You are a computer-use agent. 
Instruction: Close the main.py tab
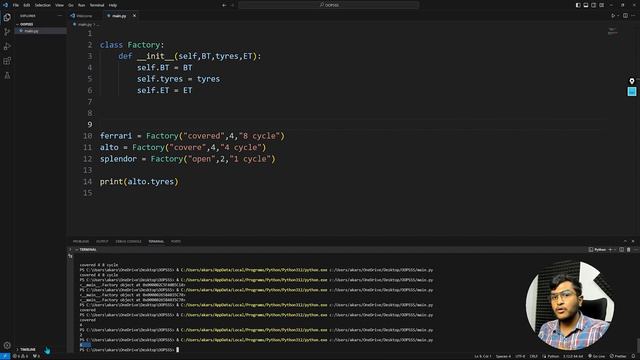point(134,16)
